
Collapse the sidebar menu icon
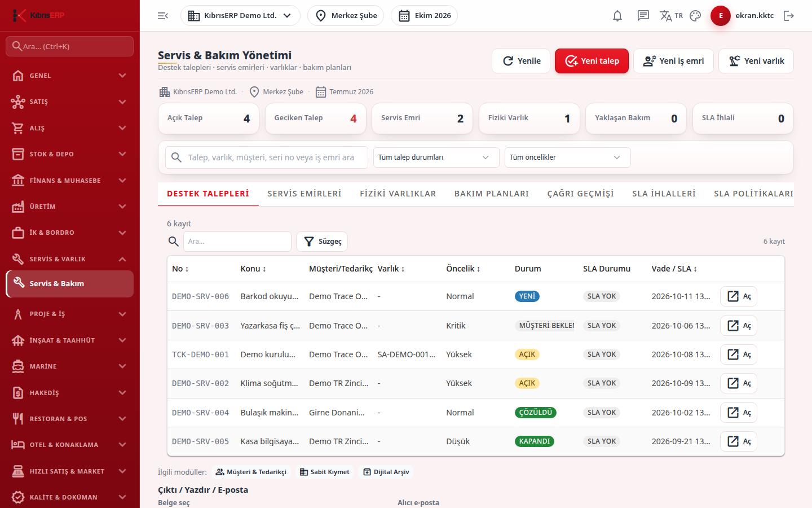163,16
